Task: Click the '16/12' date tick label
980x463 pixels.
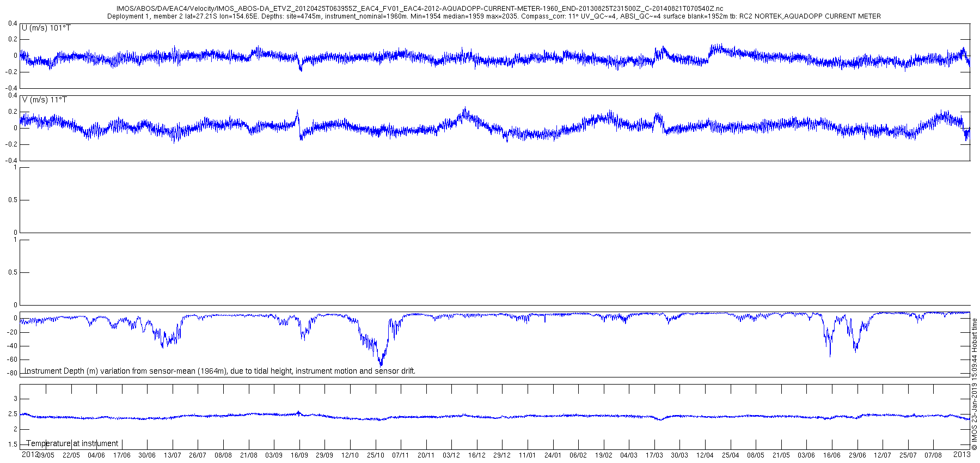Action: coord(477,455)
